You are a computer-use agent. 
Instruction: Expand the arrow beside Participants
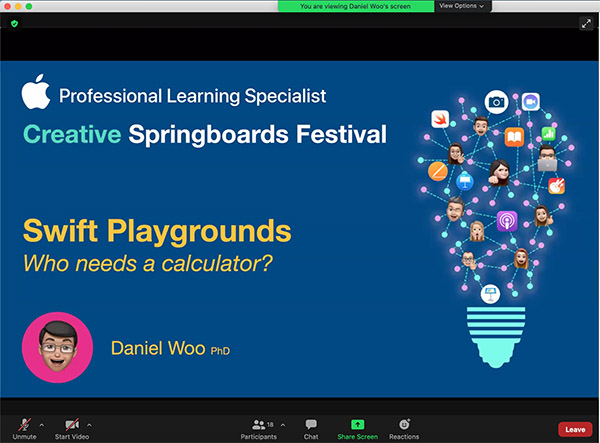click(283, 425)
